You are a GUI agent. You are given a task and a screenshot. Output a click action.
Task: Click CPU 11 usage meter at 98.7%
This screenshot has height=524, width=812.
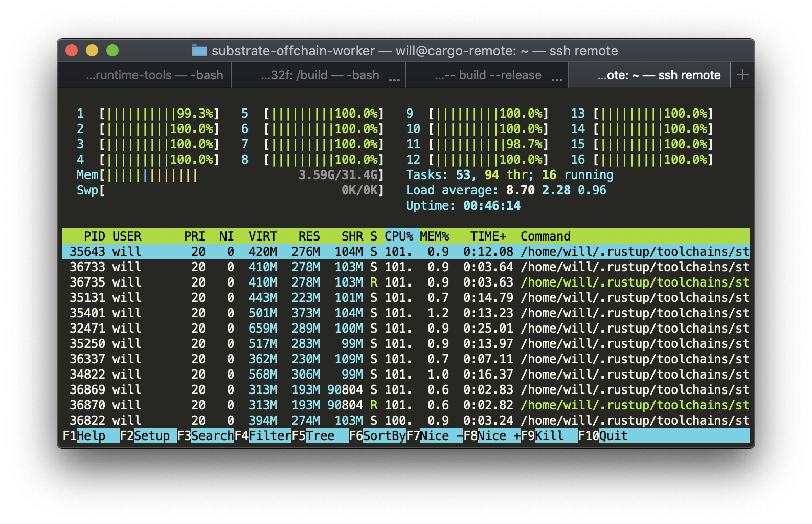477,144
